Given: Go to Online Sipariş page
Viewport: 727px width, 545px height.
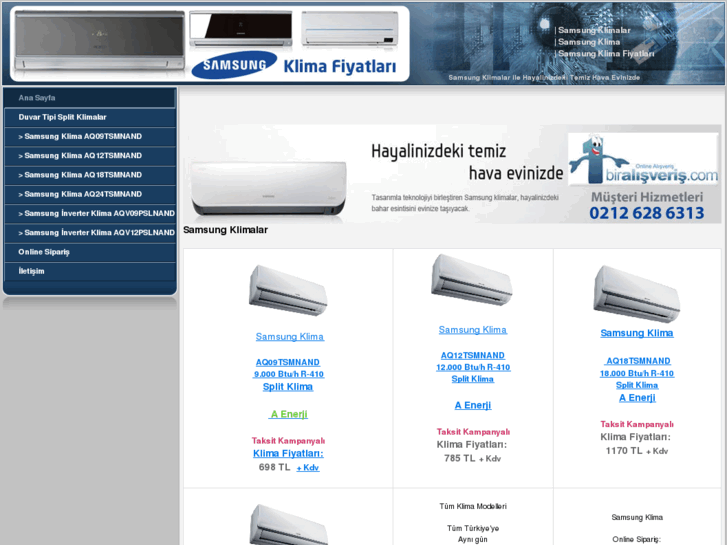Looking at the screenshot, I should 89,252.
